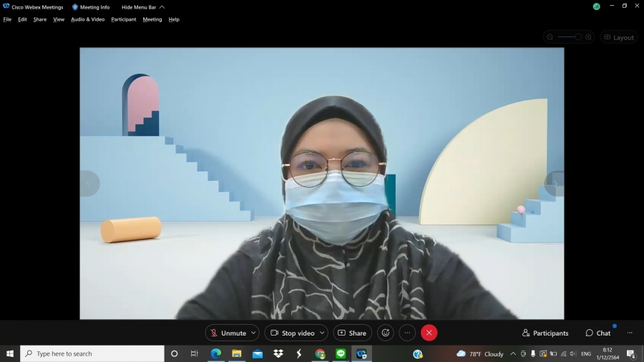Click the zoom in magnifier icon

click(x=588, y=37)
